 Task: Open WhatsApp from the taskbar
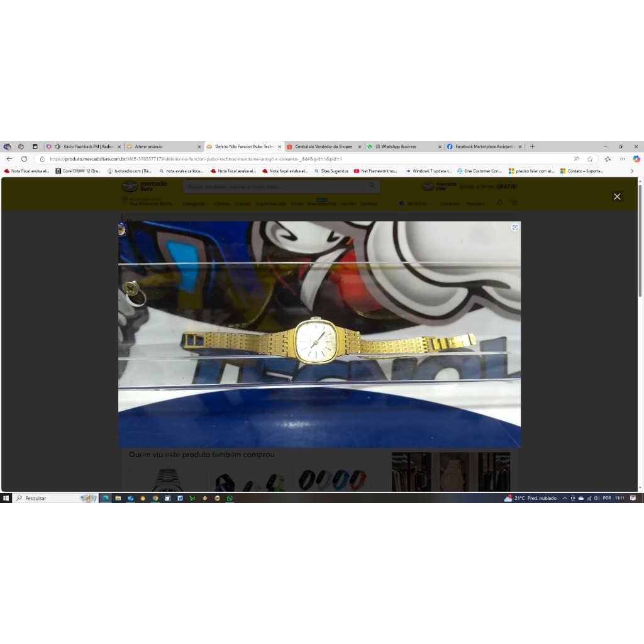(230, 498)
